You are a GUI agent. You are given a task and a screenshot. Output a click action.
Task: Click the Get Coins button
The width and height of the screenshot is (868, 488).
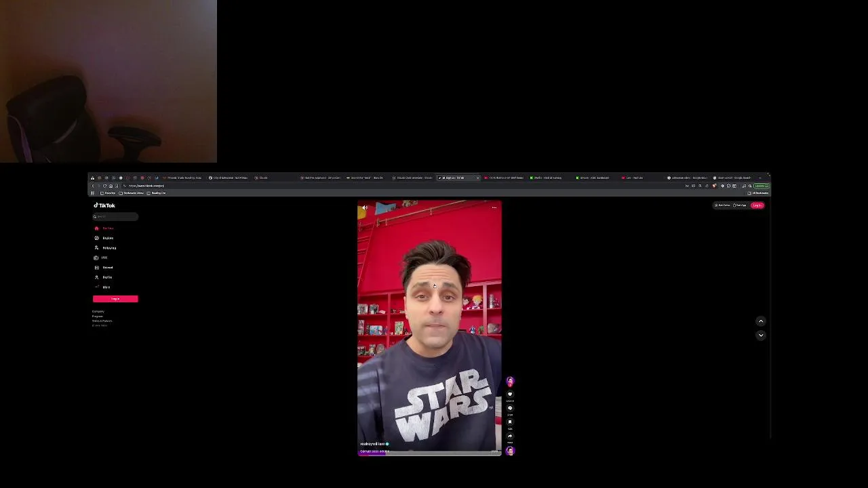click(722, 205)
